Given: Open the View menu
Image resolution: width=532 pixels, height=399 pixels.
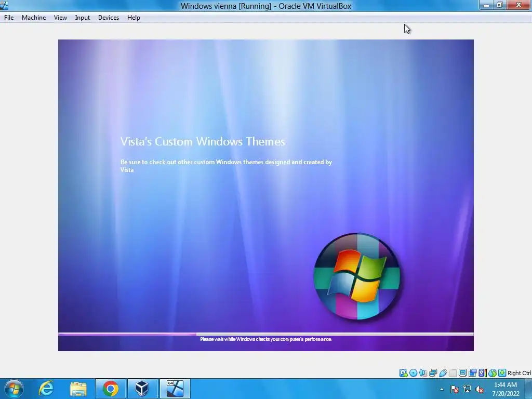Looking at the screenshot, I should pyautogui.click(x=60, y=18).
